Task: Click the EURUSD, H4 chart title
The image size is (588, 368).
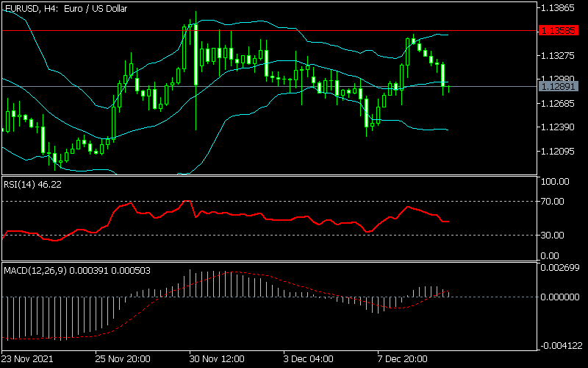Action: click(x=66, y=9)
